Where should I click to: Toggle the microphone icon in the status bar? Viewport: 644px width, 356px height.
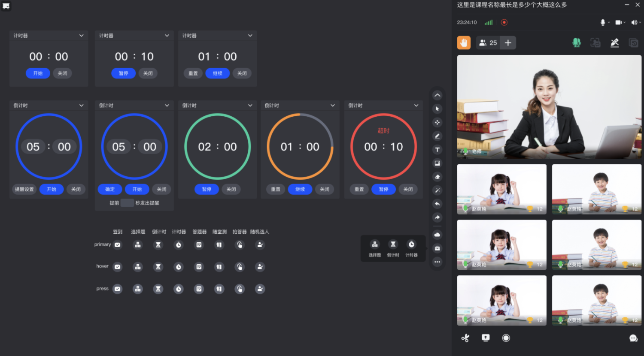[x=603, y=22]
